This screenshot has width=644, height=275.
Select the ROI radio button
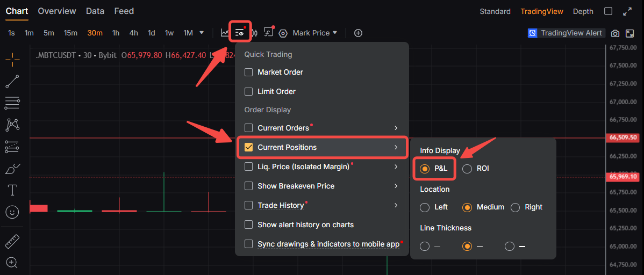(467, 169)
